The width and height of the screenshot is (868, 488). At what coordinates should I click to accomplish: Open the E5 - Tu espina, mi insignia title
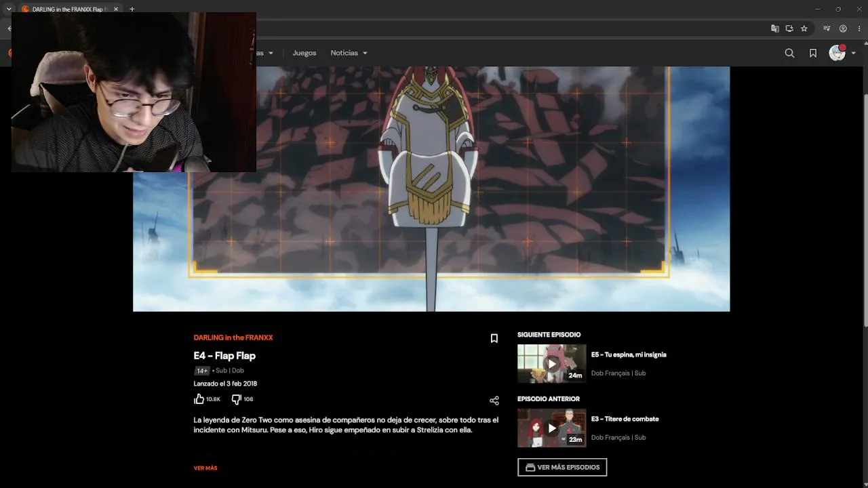pos(629,354)
